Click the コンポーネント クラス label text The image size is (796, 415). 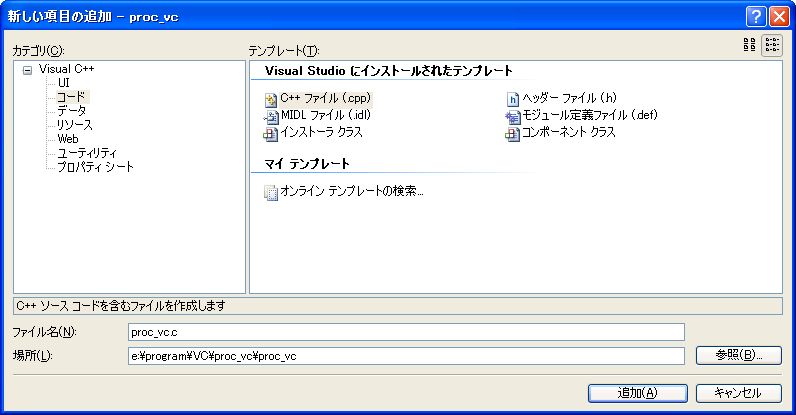pos(569,133)
